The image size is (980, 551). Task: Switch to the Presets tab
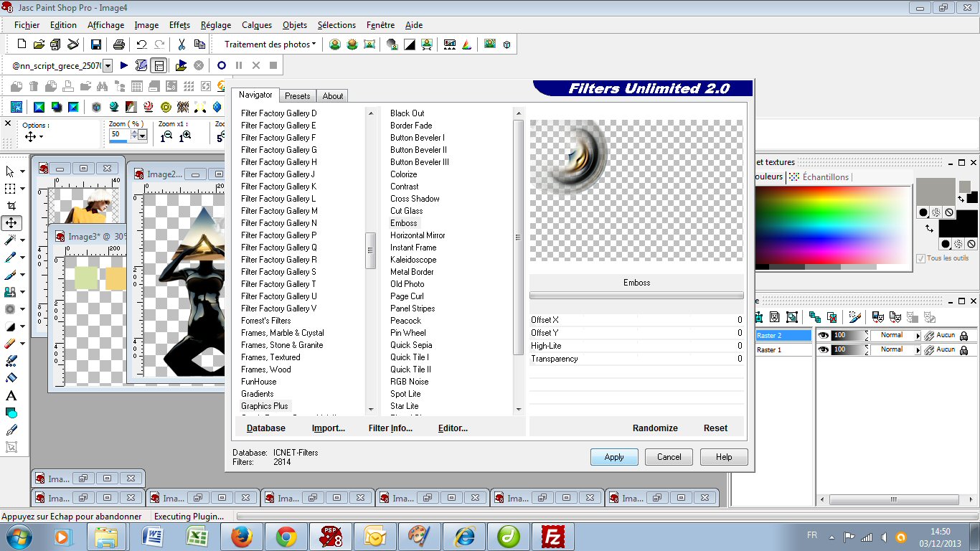pyautogui.click(x=297, y=96)
